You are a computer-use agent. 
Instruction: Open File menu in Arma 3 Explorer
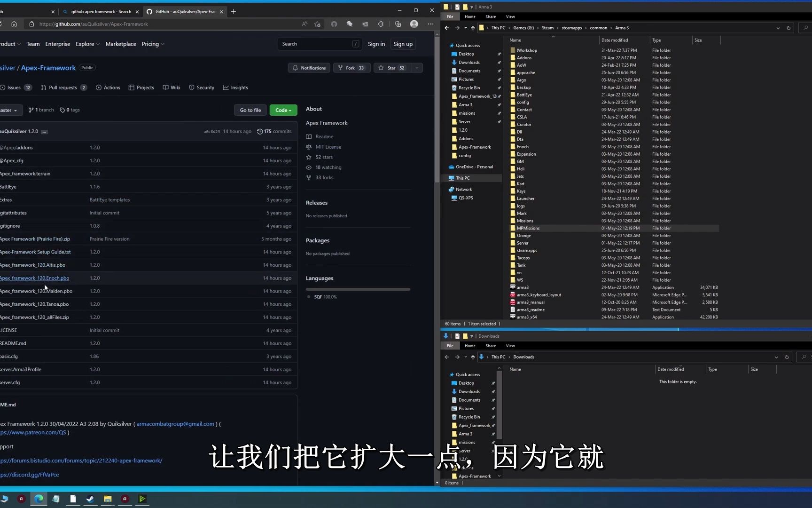(x=450, y=16)
